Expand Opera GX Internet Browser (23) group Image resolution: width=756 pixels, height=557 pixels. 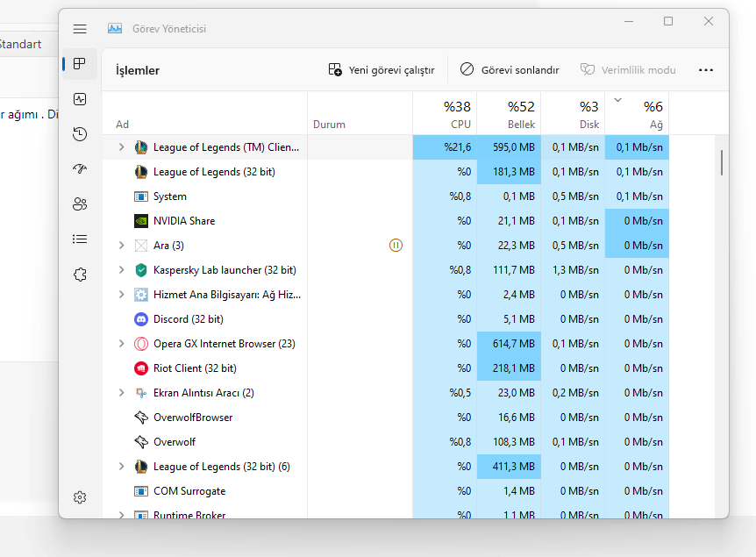(x=122, y=344)
